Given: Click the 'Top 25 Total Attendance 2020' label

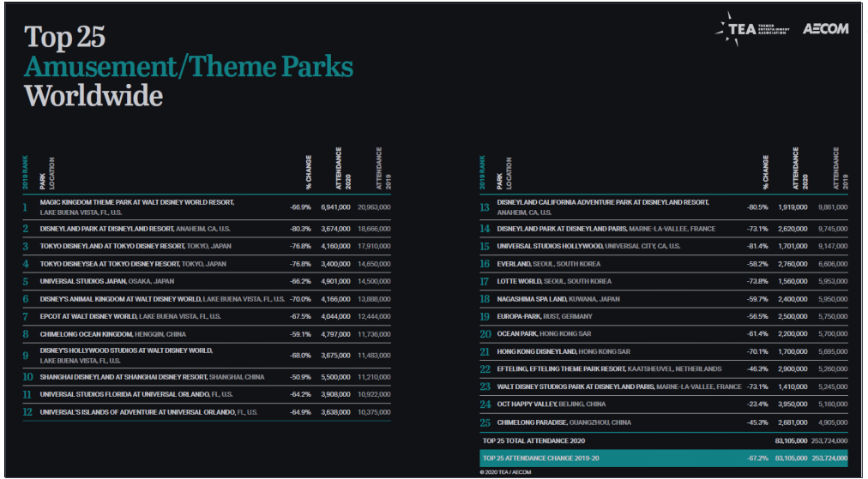Looking at the screenshot, I should click(x=533, y=440).
